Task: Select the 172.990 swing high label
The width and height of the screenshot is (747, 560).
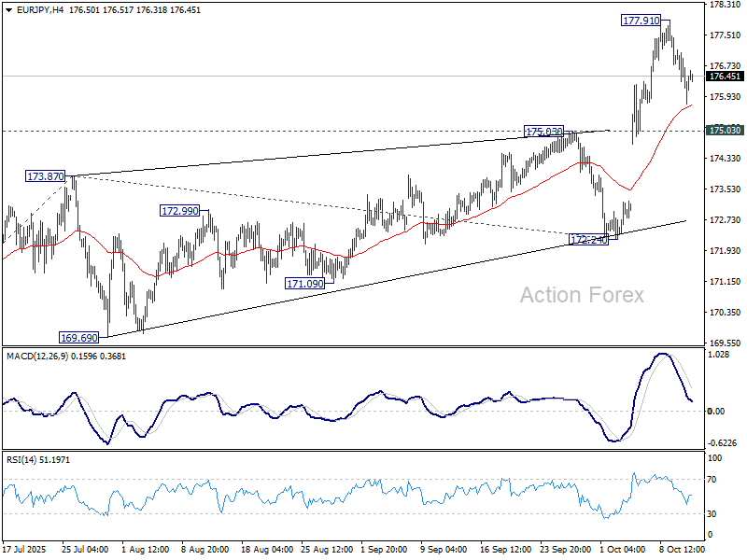Action: click(x=180, y=211)
